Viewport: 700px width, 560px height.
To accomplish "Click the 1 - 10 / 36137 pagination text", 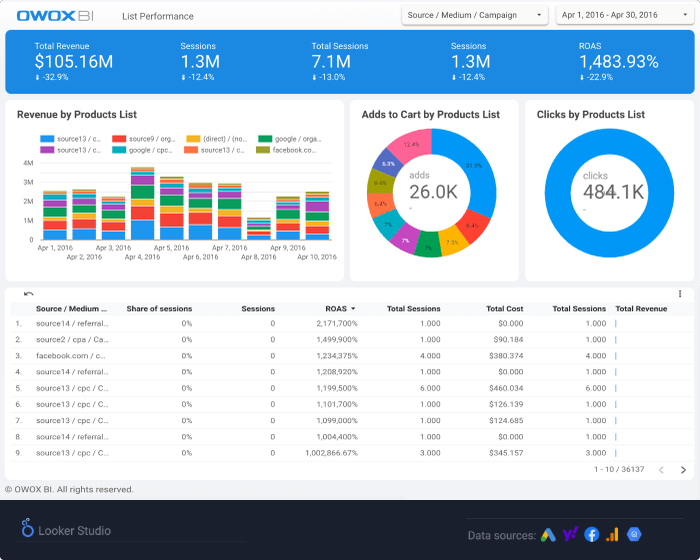I will 619,469.
